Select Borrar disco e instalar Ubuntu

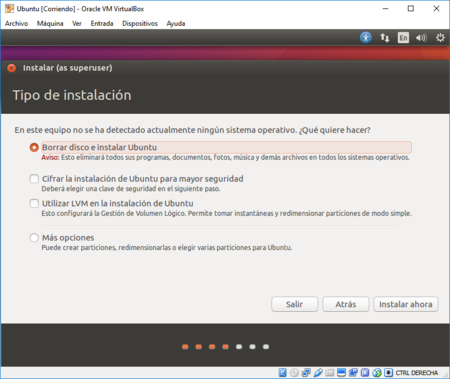(x=34, y=147)
